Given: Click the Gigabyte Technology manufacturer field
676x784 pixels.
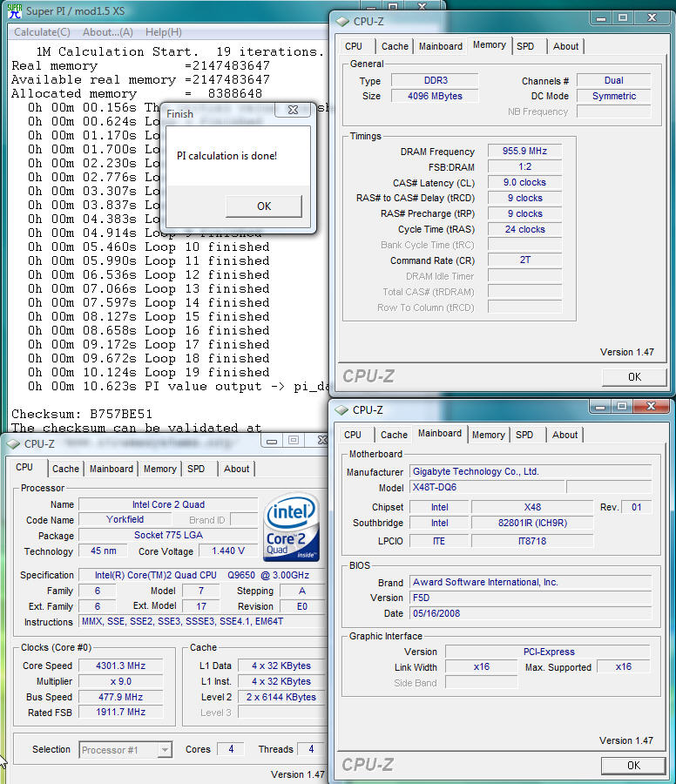Looking at the screenshot, I should [x=531, y=471].
